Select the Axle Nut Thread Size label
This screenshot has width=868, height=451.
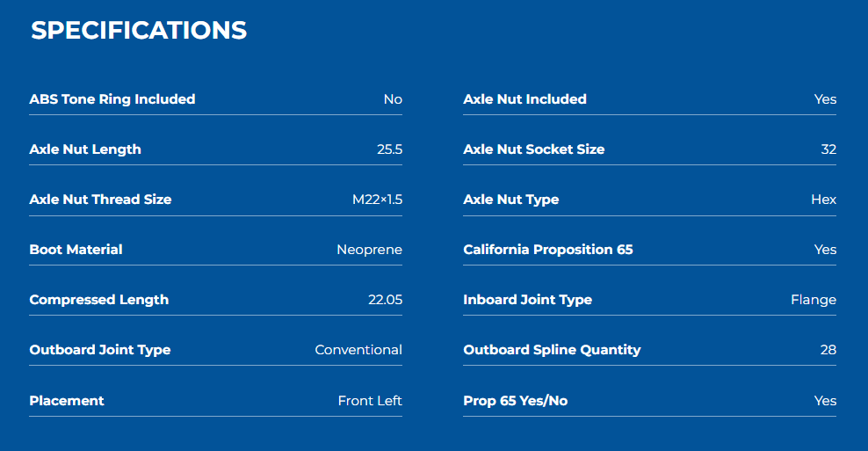click(100, 200)
